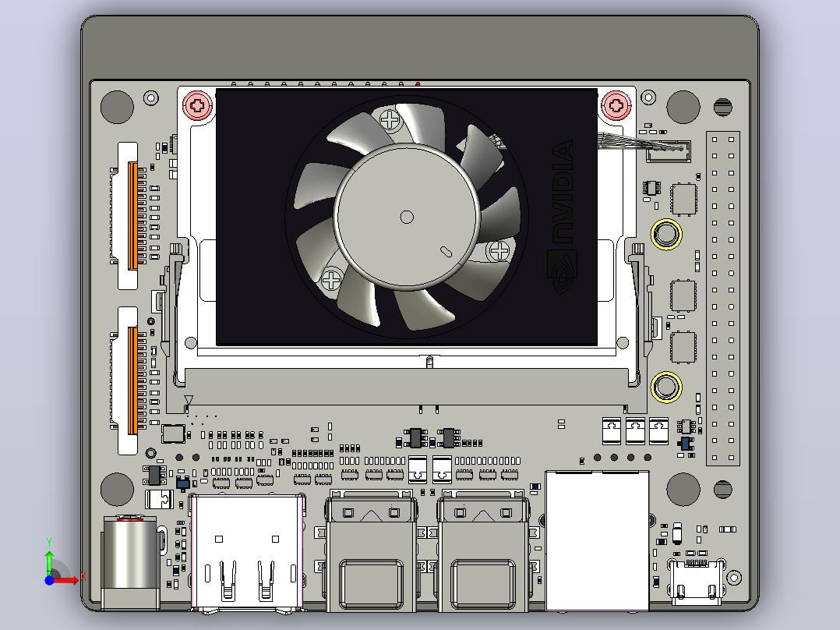The height and width of the screenshot is (630, 840).
Task: Pick the upper yellow-ringed standoff
Action: tap(666, 234)
